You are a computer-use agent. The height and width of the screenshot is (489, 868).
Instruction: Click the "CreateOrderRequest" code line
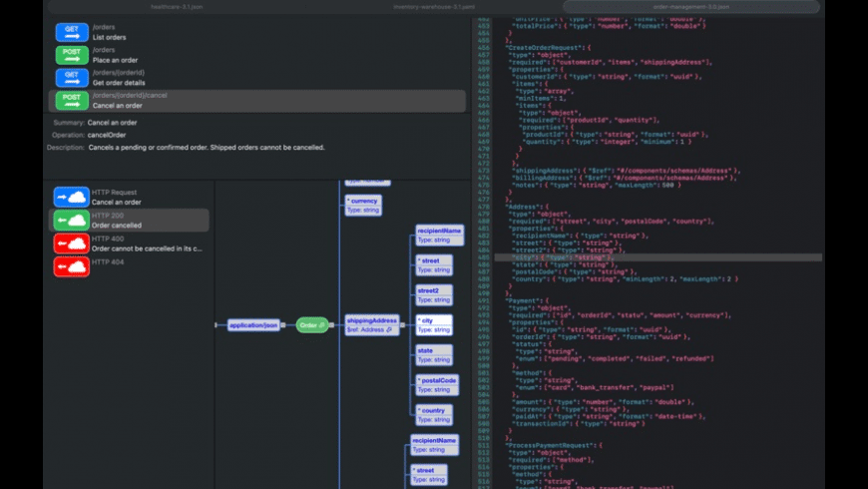click(548, 48)
